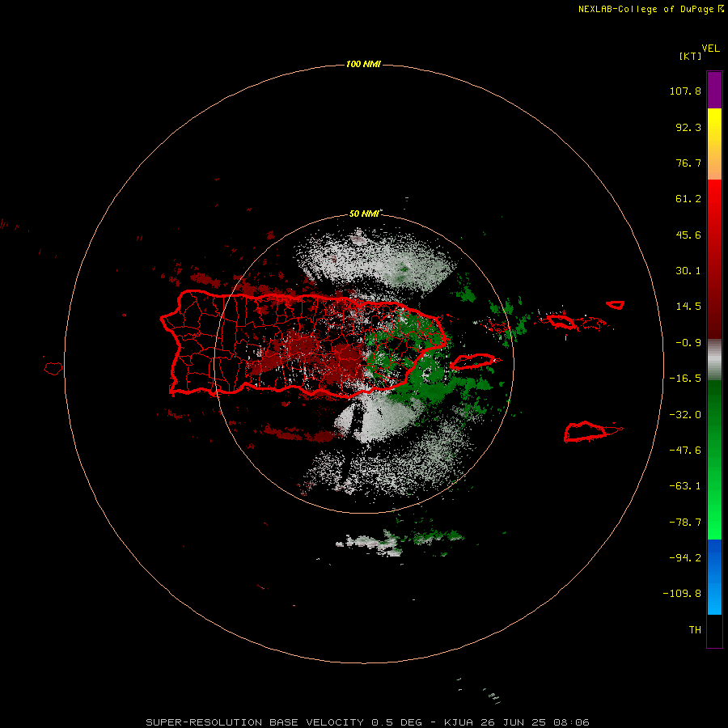Pick the gray near-zero segment of the color bar
728x728 pixels.
714,359
